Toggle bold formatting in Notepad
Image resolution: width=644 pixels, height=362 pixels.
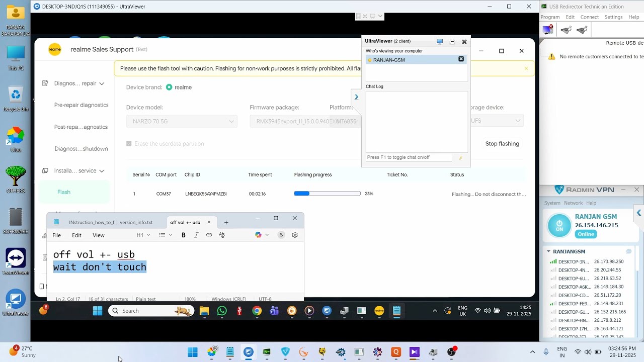tap(184, 235)
